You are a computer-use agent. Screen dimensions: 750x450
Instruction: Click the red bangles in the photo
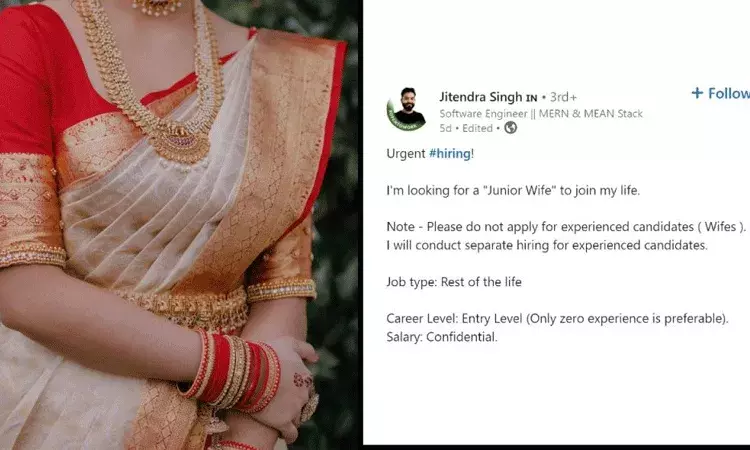click(231, 371)
